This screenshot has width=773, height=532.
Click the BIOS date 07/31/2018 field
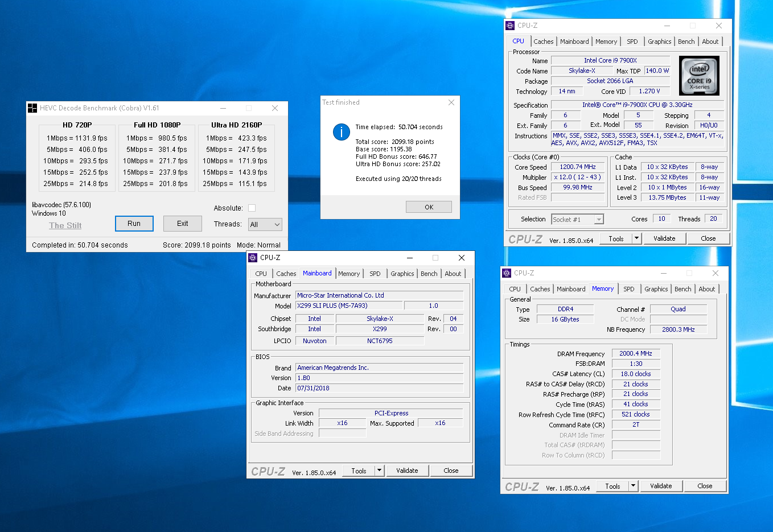pyautogui.click(x=379, y=388)
